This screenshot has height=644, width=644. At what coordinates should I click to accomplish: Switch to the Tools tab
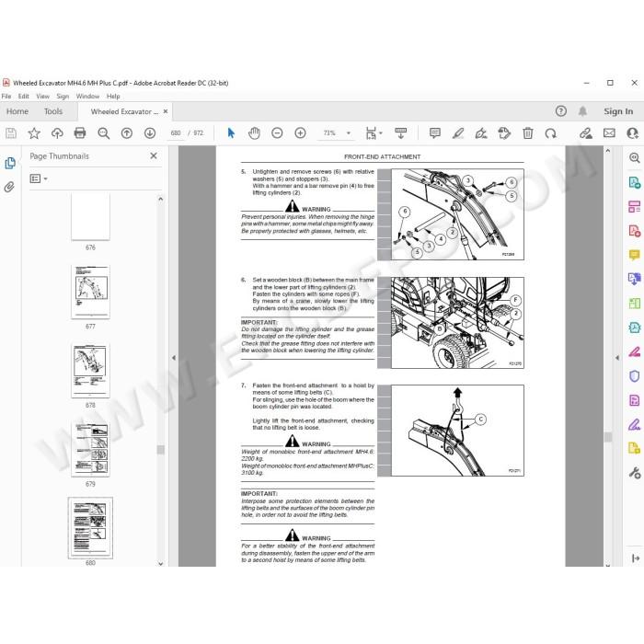53,111
